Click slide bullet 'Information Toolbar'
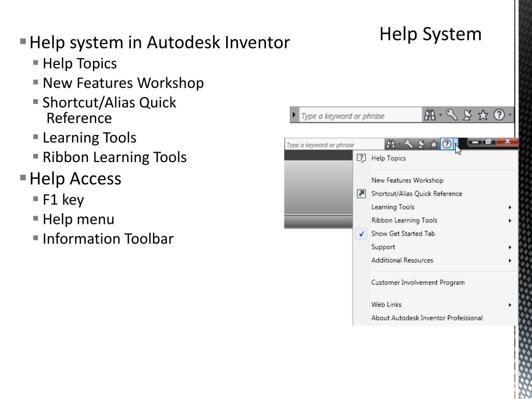Viewport: 532px width, 399px height. pos(108,239)
